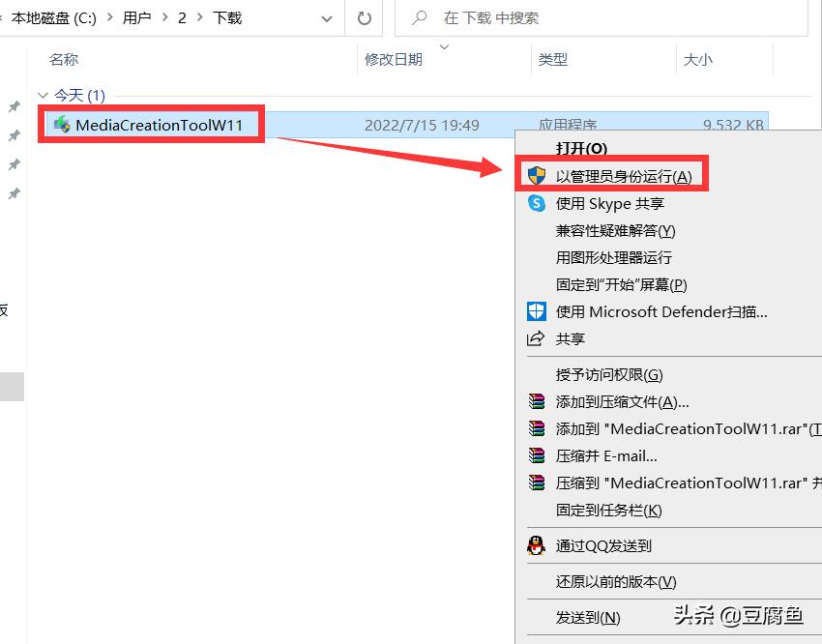
Task: Select 兼容性疑难解答(Y) menu entry
Action: 615,231
